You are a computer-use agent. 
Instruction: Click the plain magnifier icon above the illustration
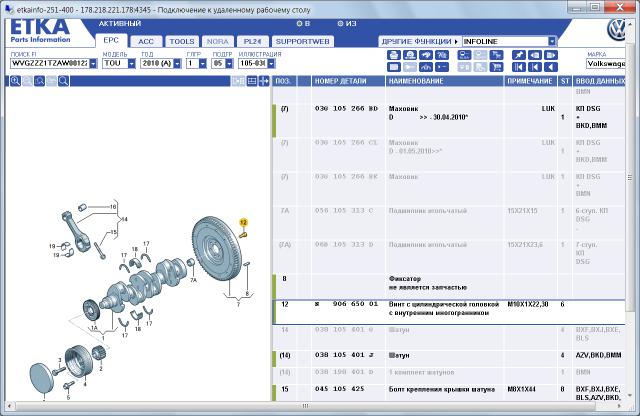tap(63, 81)
